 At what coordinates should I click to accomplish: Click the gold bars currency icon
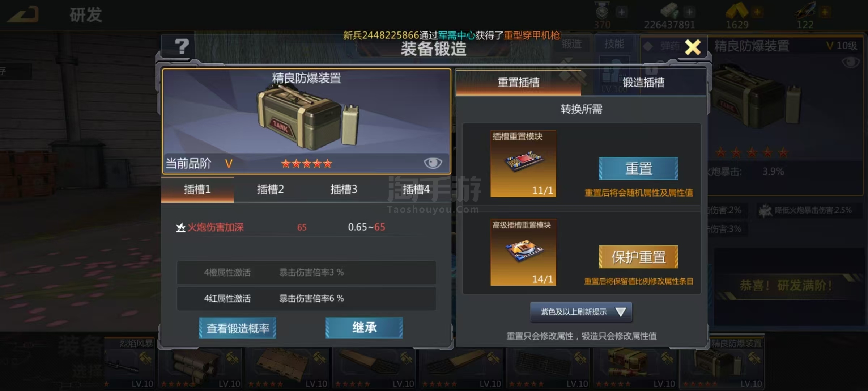coord(737,10)
